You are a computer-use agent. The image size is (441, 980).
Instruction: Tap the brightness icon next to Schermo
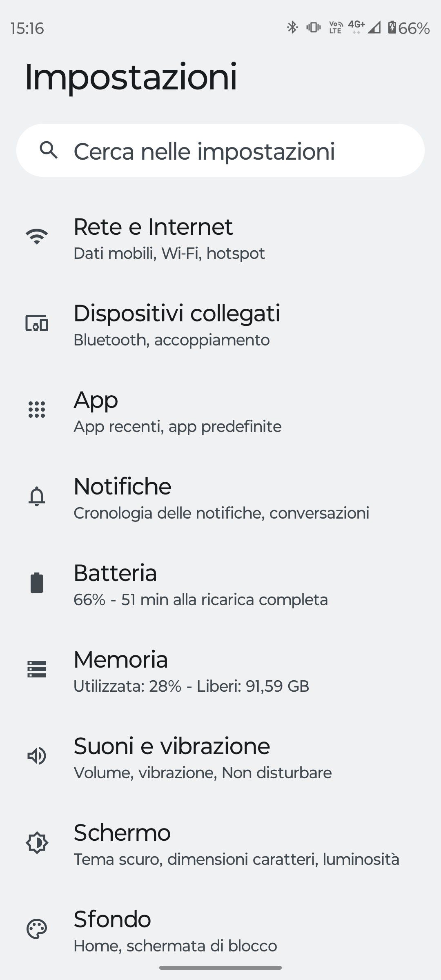click(37, 842)
